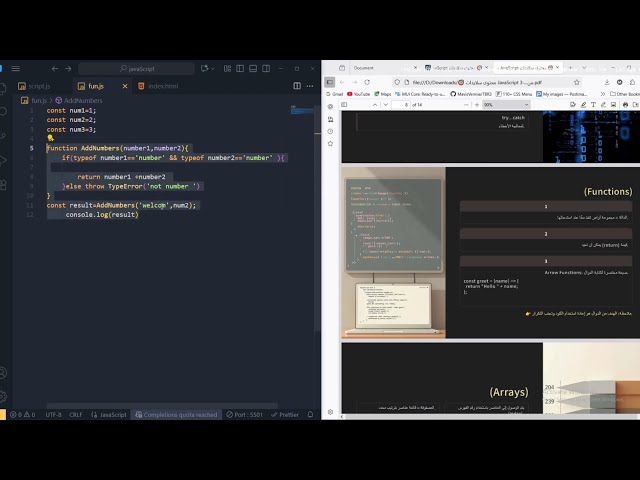Click the lightbulb code action icon
The width and height of the screenshot is (640, 480).
pos(50,138)
